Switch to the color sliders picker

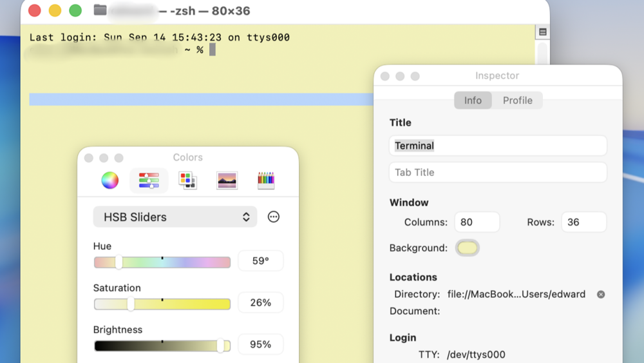pos(149,181)
